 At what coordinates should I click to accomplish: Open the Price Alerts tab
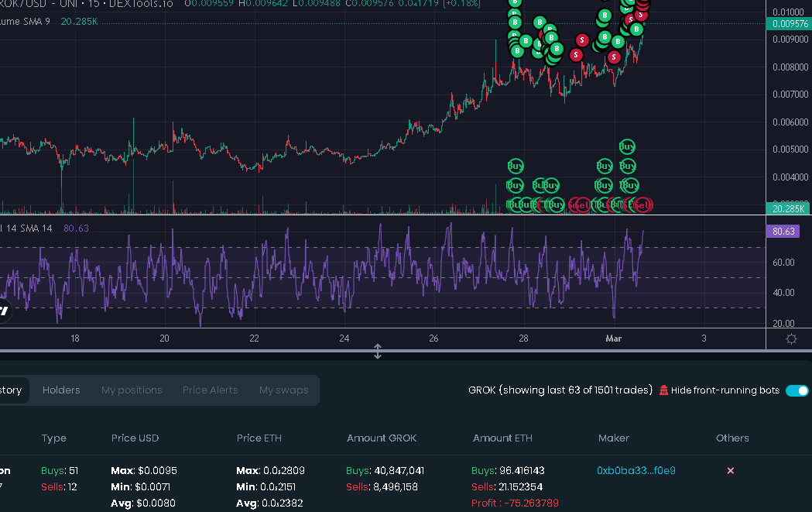[x=211, y=390]
